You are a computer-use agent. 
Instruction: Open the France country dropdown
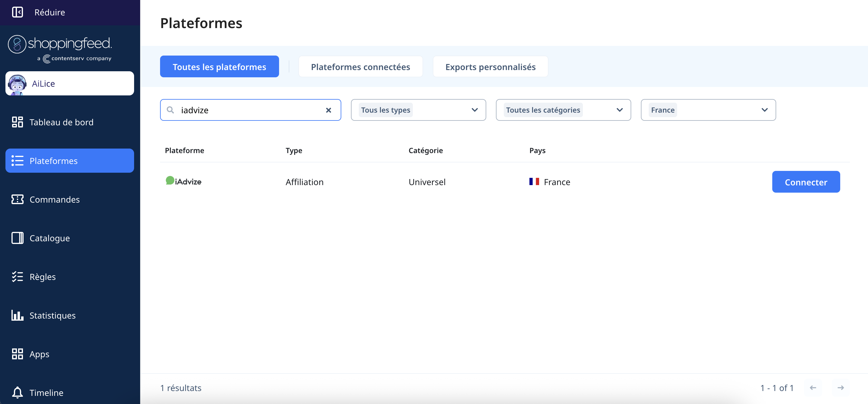(x=708, y=110)
